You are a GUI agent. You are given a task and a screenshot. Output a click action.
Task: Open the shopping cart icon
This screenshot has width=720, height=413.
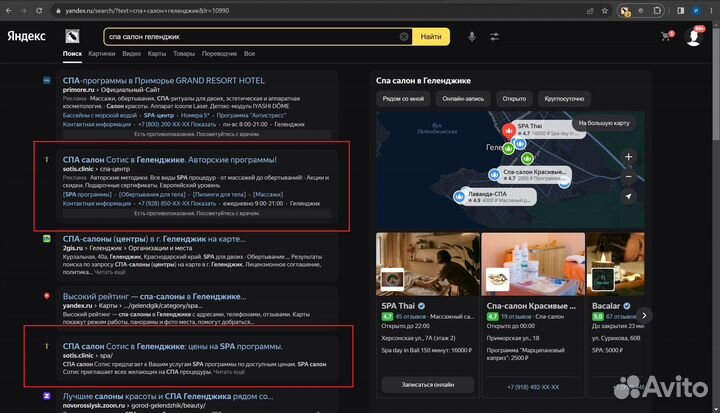pyautogui.click(x=665, y=36)
